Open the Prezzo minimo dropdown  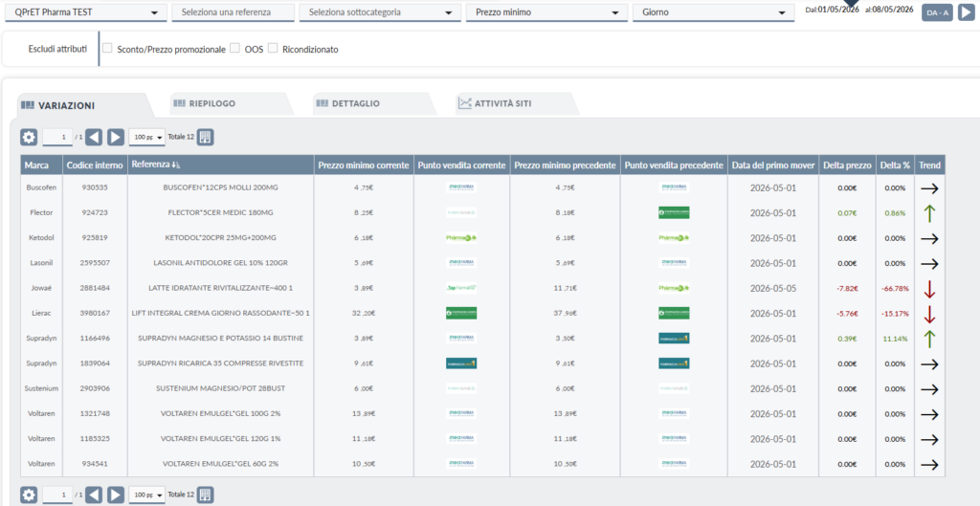(546, 12)
